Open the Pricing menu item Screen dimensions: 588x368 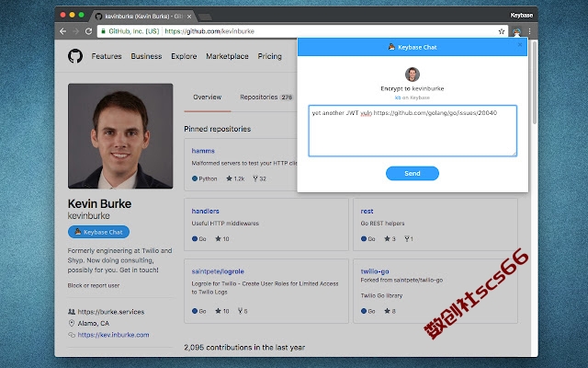coord(269,56)
